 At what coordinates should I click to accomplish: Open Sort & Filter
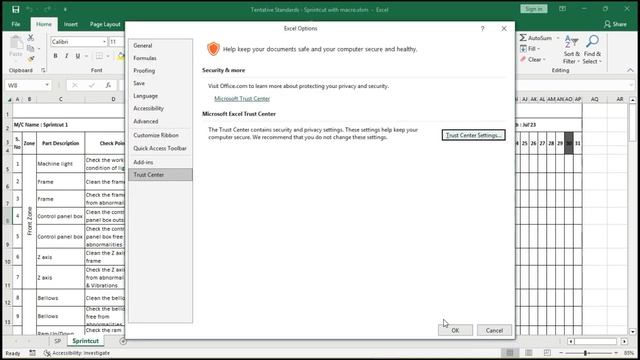571,49
